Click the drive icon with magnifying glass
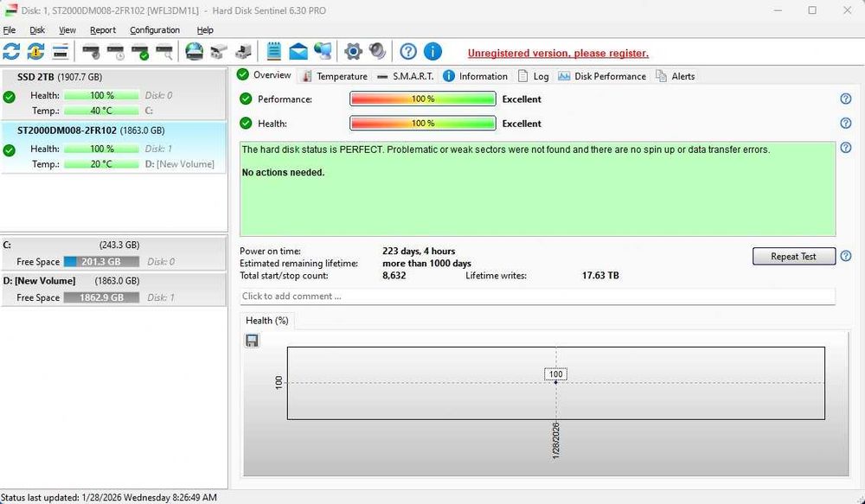Viewport: 865px width, 504px height. [164, 53]
